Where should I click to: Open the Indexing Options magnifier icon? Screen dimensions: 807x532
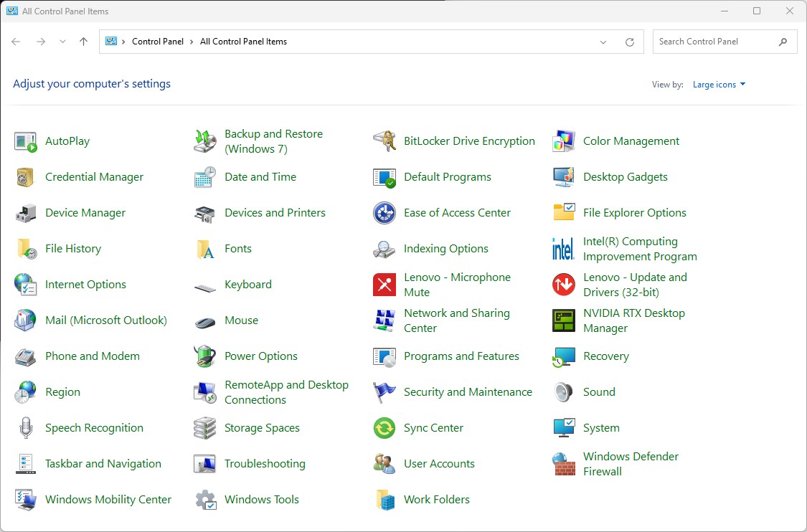[x=384, y=249]
